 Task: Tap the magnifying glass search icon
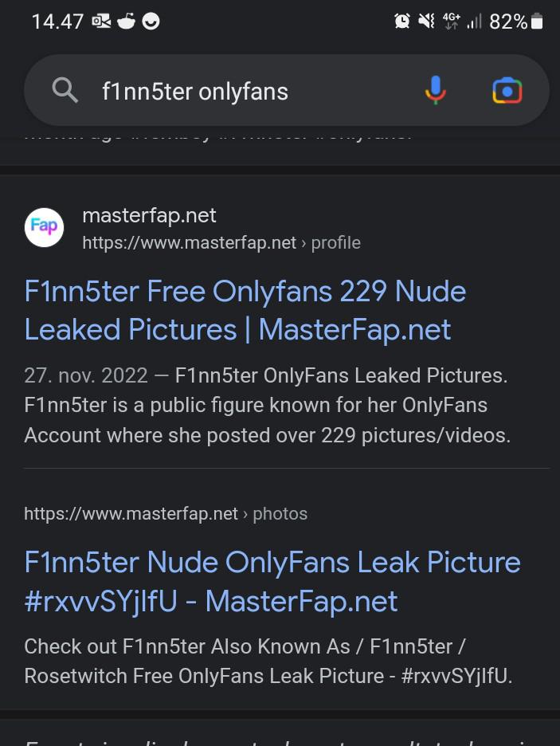pos(65,90)
